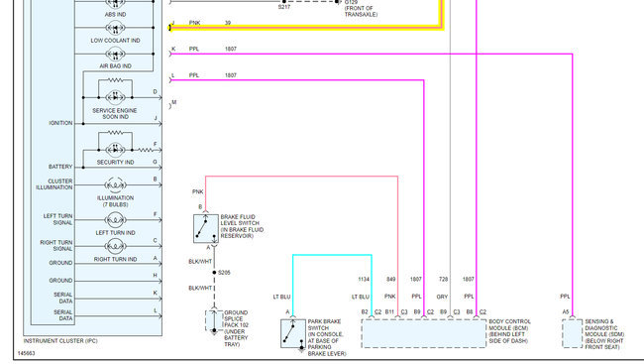Click the "PARK BRAKE SWITCH" label
The height and width of the screenshot is (364, 644).
click(327, 337)
